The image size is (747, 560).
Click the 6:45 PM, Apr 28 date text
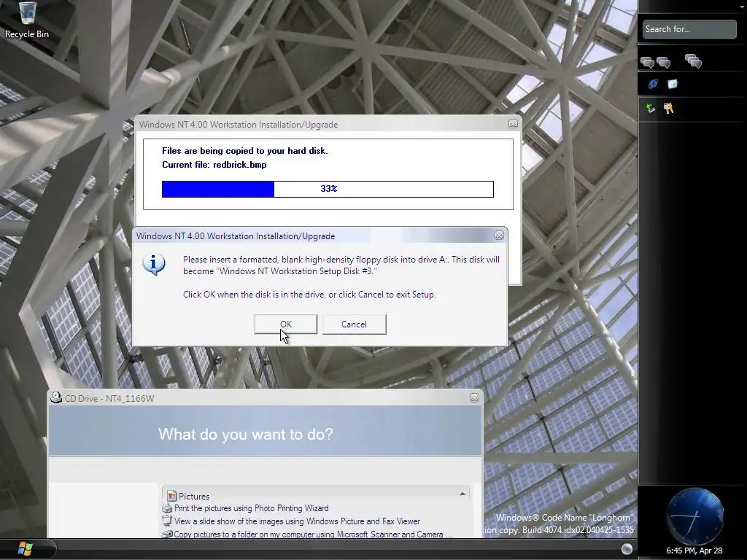(x=694, y=551)
